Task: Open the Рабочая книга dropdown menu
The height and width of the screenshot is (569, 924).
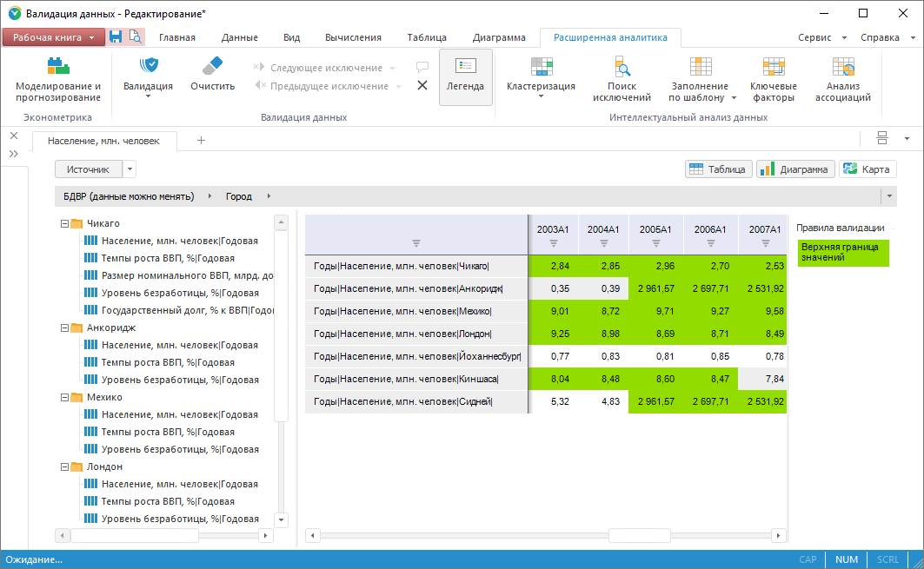Action: tap(53, 37)
